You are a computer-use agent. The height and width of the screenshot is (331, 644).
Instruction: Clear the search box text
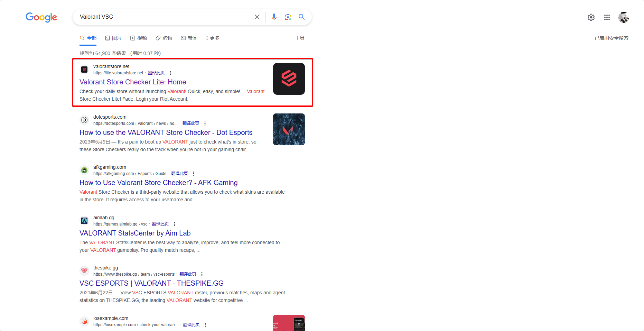pyautogui.click(x=257, y=17)
